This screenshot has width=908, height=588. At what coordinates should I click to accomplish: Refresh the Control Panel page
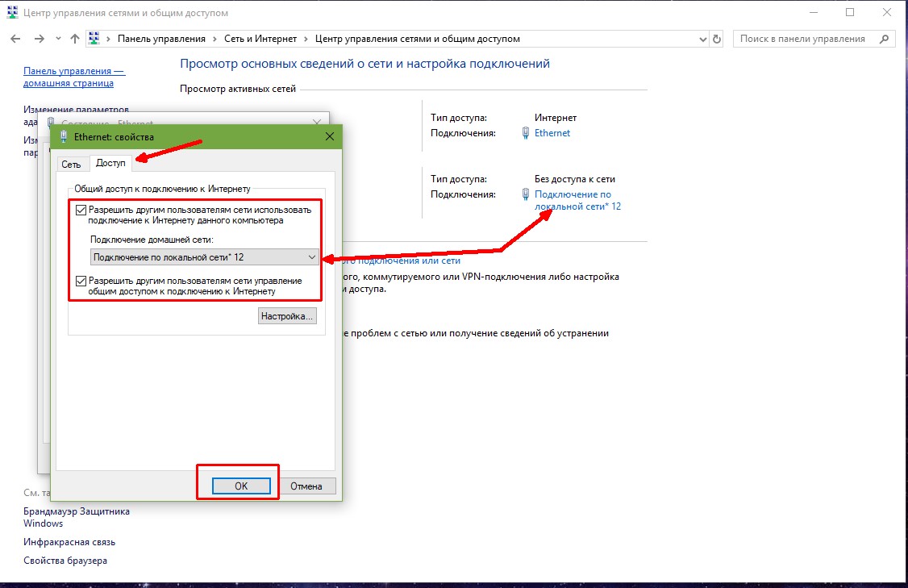point(717,39)
